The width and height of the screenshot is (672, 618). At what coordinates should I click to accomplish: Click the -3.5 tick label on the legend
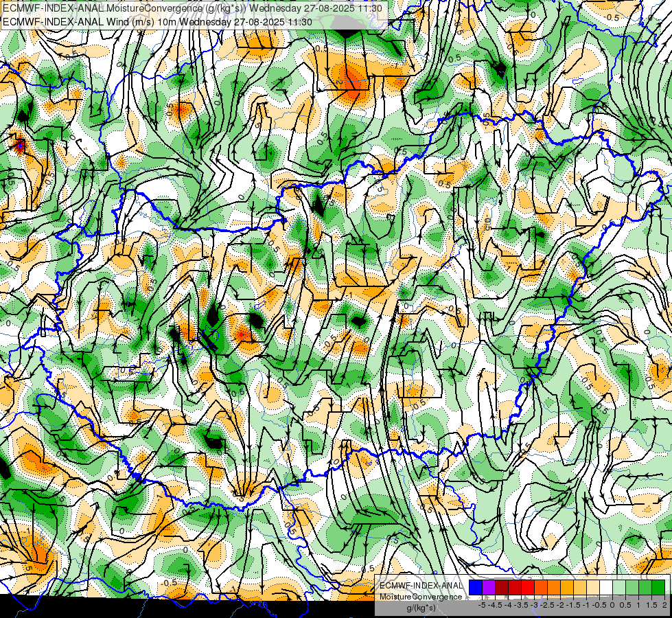521,605
